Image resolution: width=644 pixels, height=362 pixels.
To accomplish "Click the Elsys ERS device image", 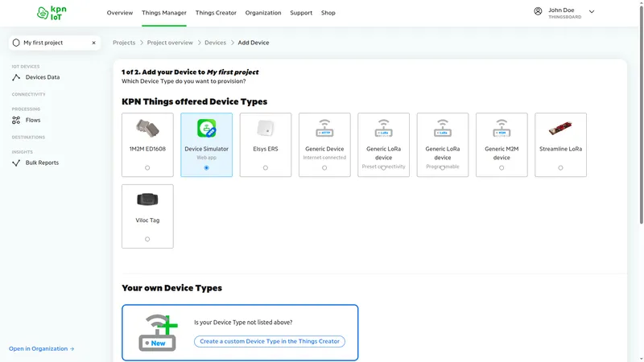I will 266,129.
